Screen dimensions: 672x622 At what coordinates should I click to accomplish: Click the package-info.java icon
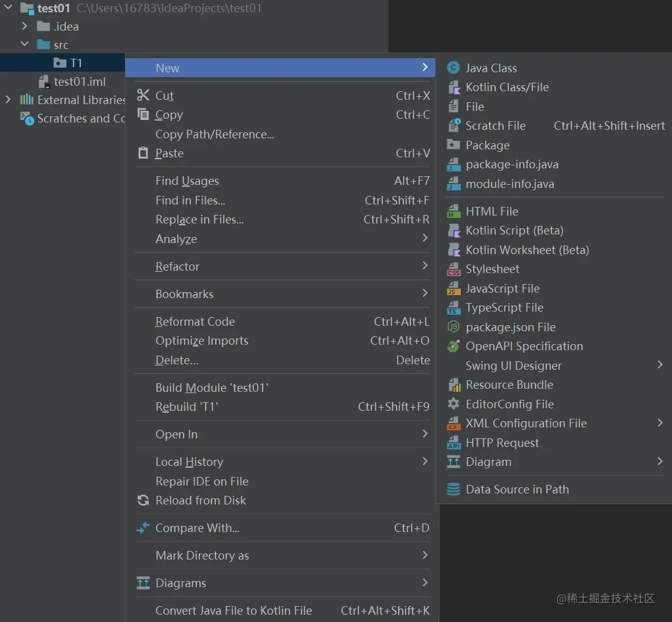click(454, 164)
